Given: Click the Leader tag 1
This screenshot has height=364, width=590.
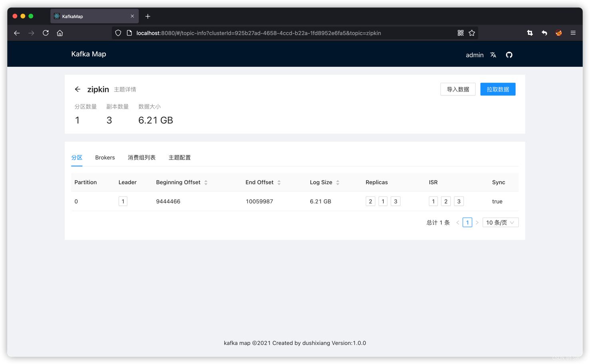Looking at the screenshot, I should [x=123, y=201].
